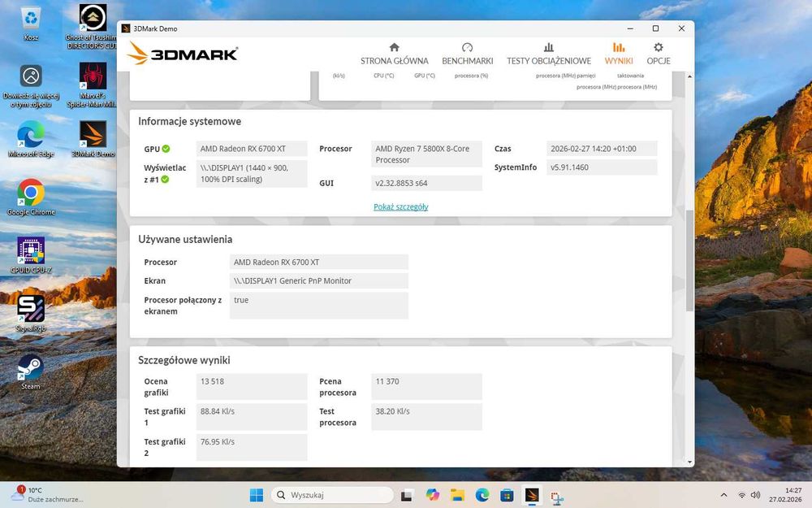Select the graphics score 13 518
Screen dimensions: 812x508
point(252,387)
